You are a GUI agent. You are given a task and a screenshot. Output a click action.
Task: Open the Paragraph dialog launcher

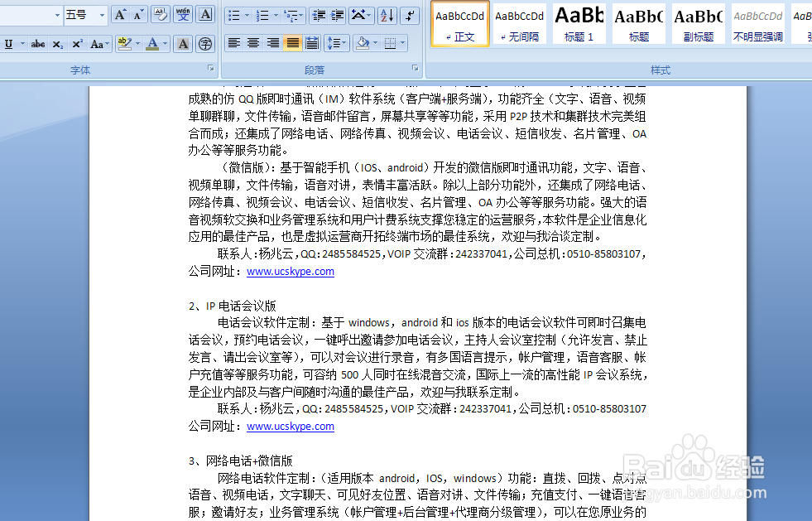point(415,68)
